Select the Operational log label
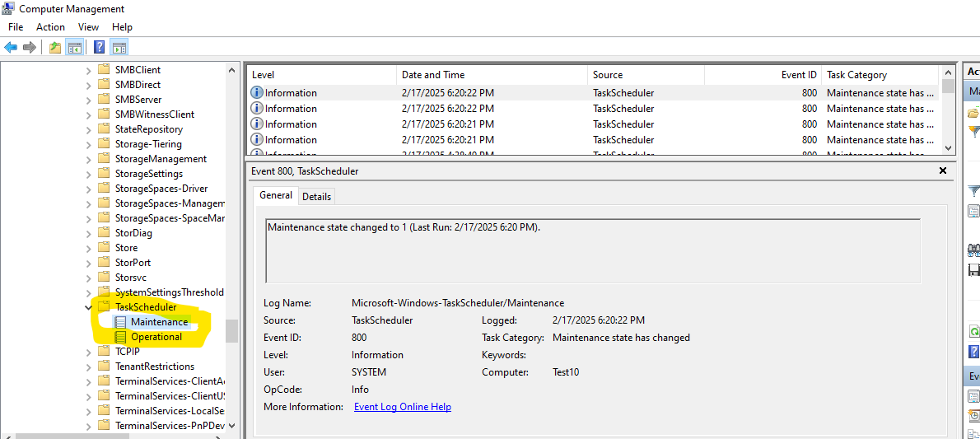 156,337
